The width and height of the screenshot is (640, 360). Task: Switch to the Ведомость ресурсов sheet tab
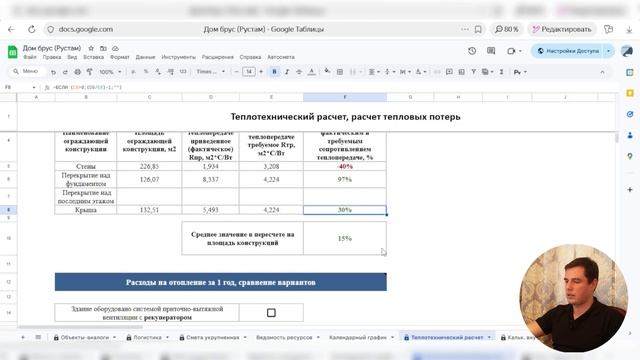tap(284, 338)
